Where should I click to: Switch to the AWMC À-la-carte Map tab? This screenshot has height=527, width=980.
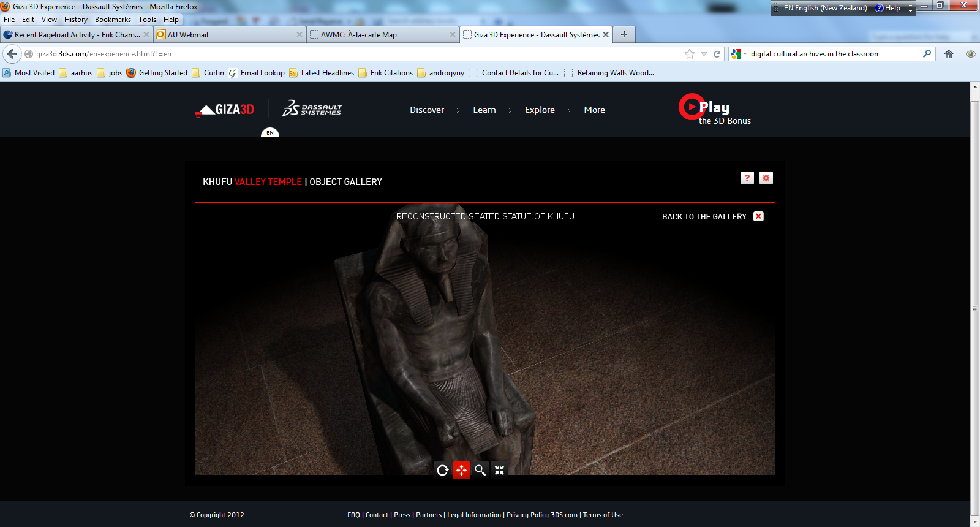pyautogui.click(x=383, y=35)
